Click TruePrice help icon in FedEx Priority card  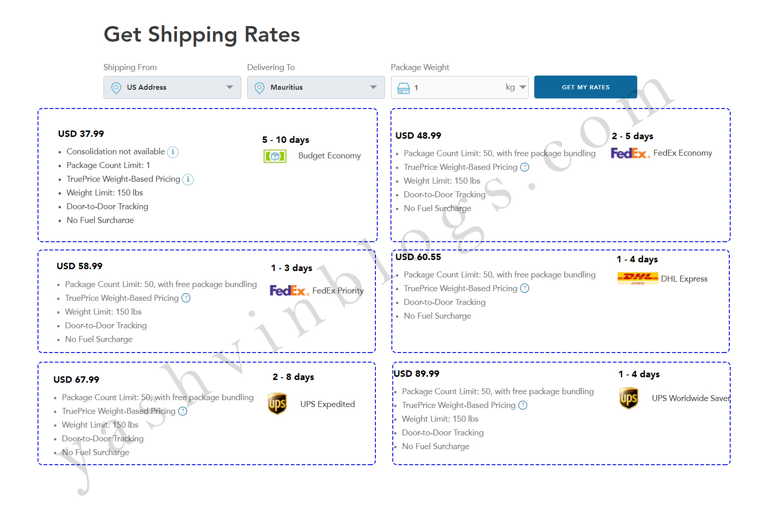click(x=186, y=298)
